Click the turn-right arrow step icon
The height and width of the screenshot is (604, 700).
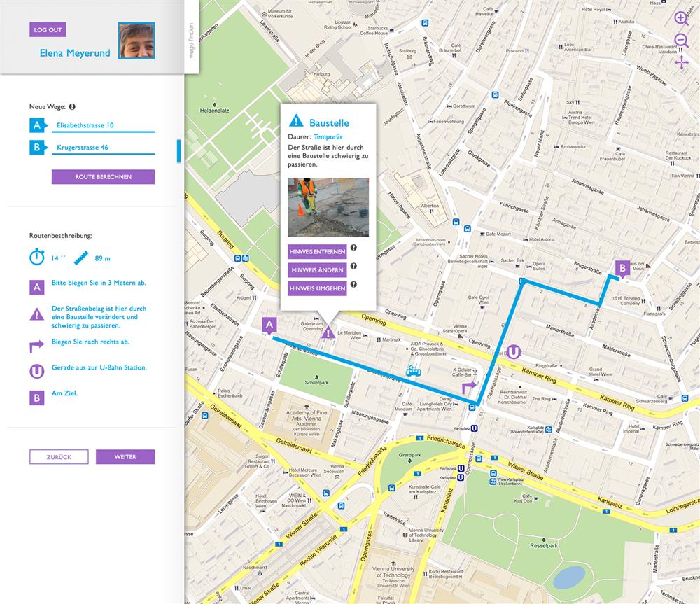(x=36, y=346)
